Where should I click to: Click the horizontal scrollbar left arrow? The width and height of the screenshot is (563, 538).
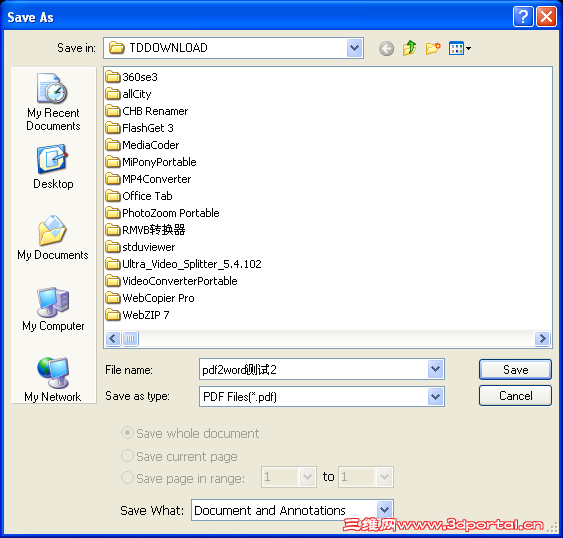pyautogui.click(x=113, y=338)
